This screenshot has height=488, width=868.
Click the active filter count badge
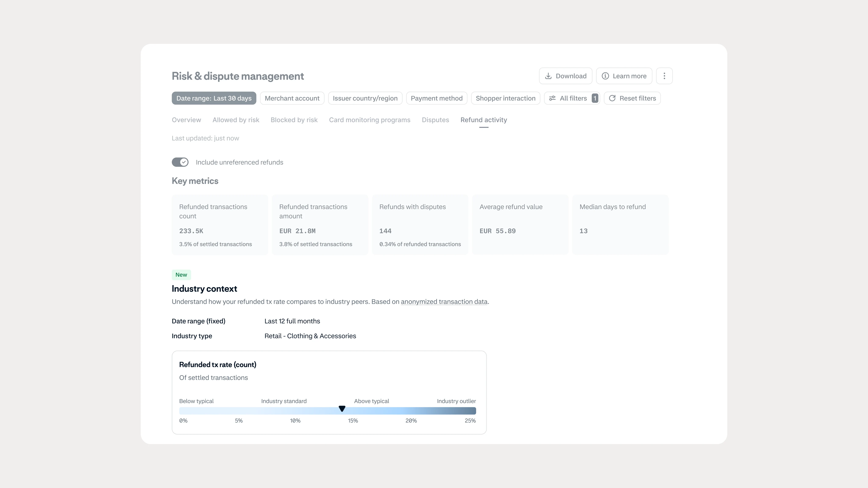(x=595, y=98)
